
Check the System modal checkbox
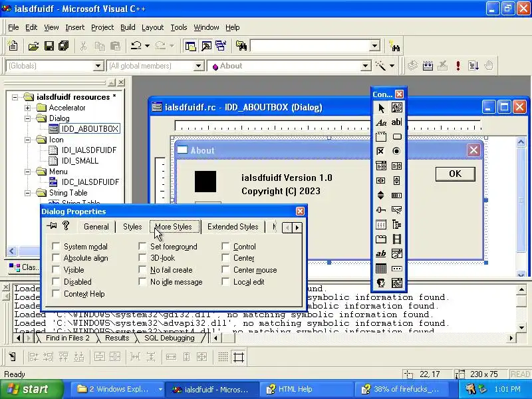click(x=56, y=246)
